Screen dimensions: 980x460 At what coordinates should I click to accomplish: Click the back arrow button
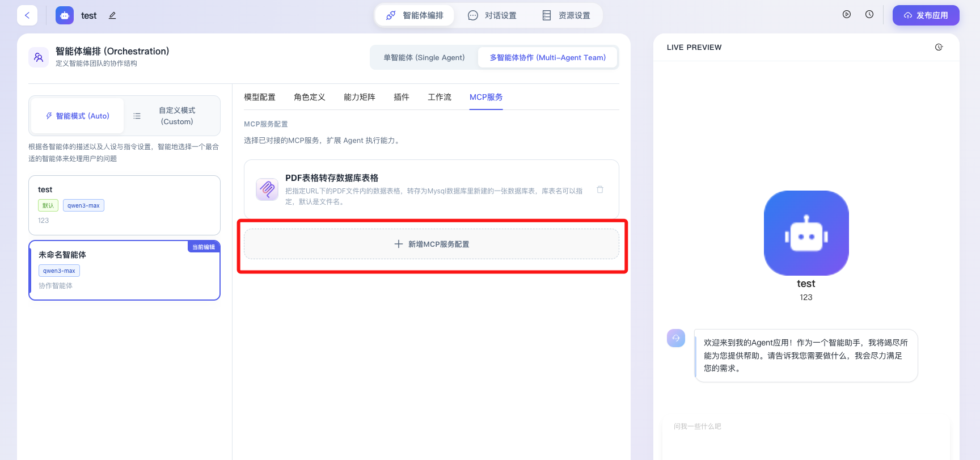point(27,15)
